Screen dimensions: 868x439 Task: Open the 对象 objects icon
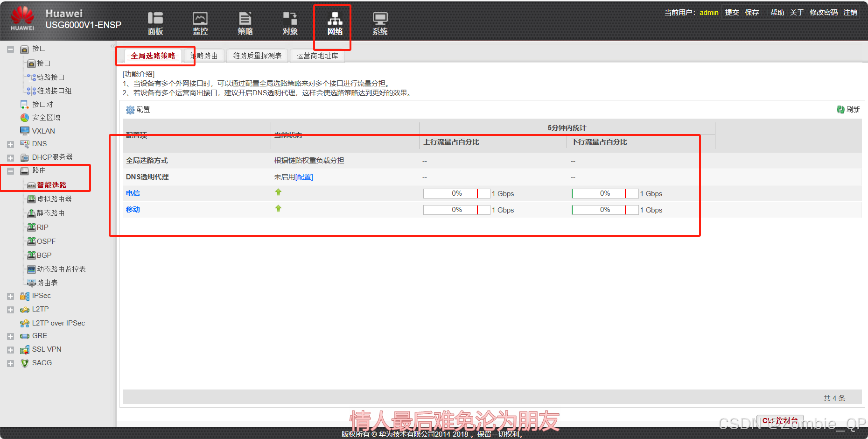(x=290, y=18)
